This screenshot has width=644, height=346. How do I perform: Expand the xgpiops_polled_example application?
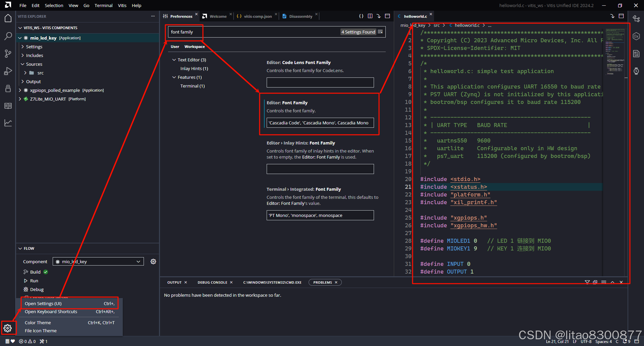point(20,90)
